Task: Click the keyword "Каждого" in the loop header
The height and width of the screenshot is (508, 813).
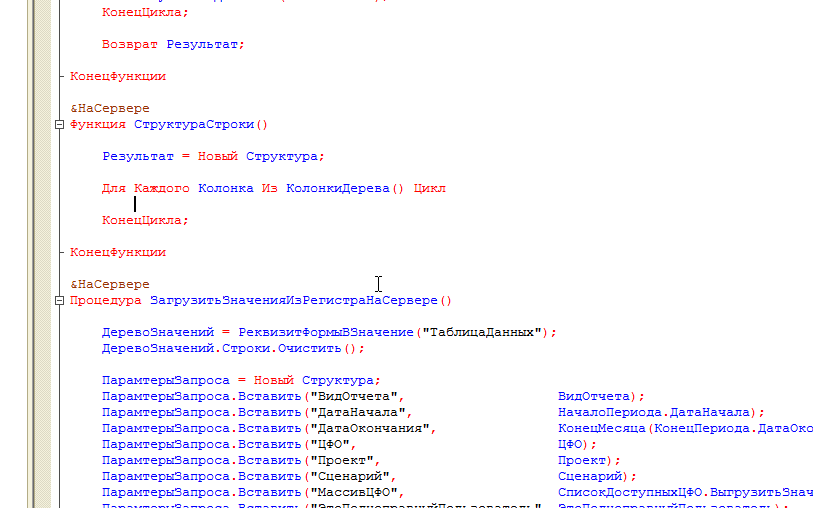Action: coord(162,189)
